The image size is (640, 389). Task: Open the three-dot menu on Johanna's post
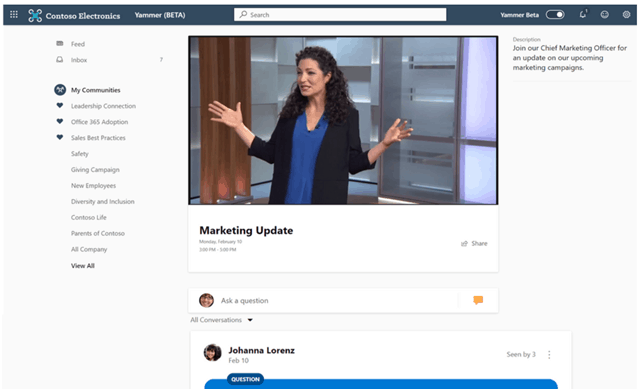[x=549, y=354]
